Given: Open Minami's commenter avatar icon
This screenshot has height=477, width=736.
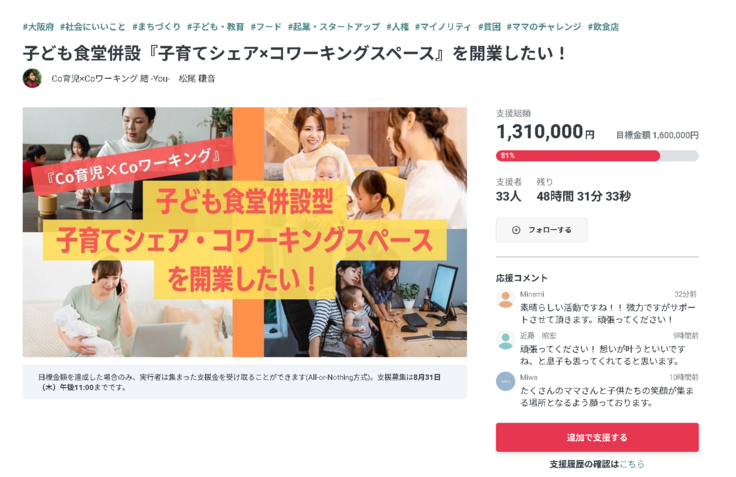Looking at the screenshot, I should point(506,299).
